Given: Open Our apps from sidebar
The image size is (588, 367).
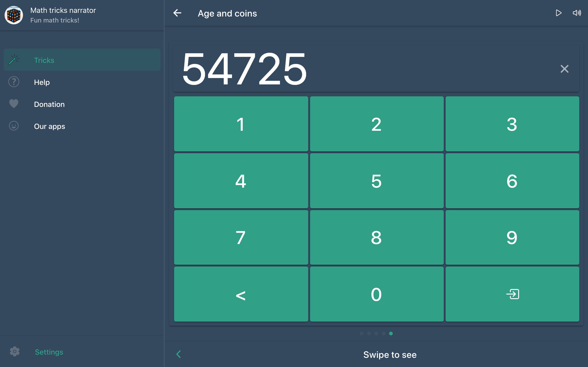Looking at the screenshot, I should [x=49, y=126].
